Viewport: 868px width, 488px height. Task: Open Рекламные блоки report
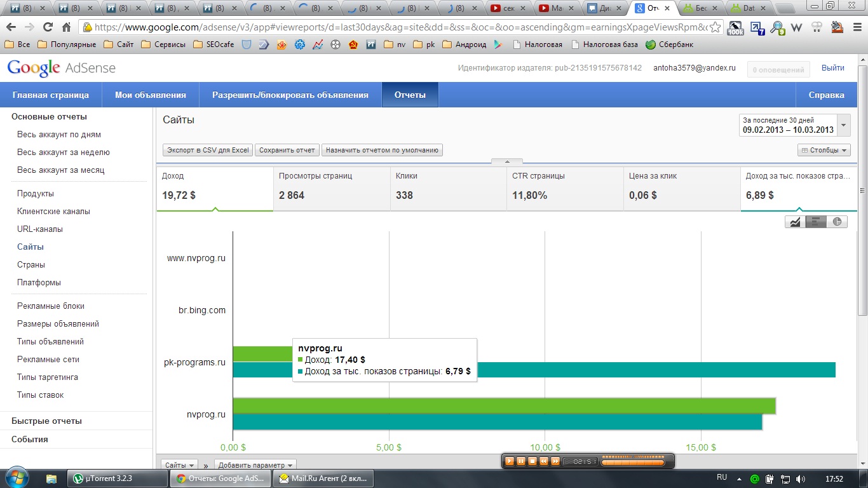(x=51, y=306)
